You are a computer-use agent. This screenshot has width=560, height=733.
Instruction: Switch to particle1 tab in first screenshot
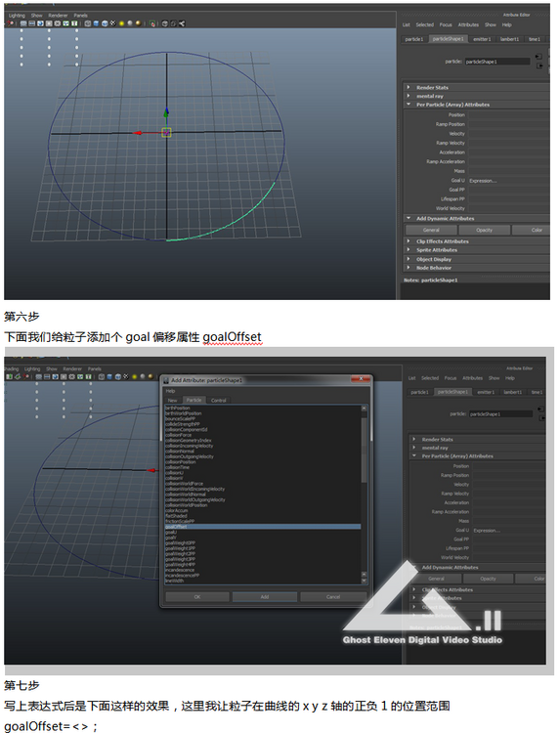413,39
